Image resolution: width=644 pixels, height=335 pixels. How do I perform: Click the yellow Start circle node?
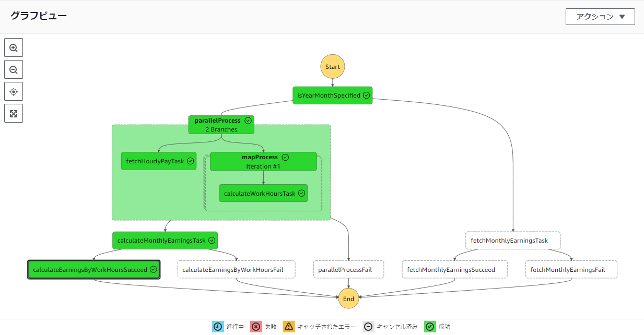[332, 66]
